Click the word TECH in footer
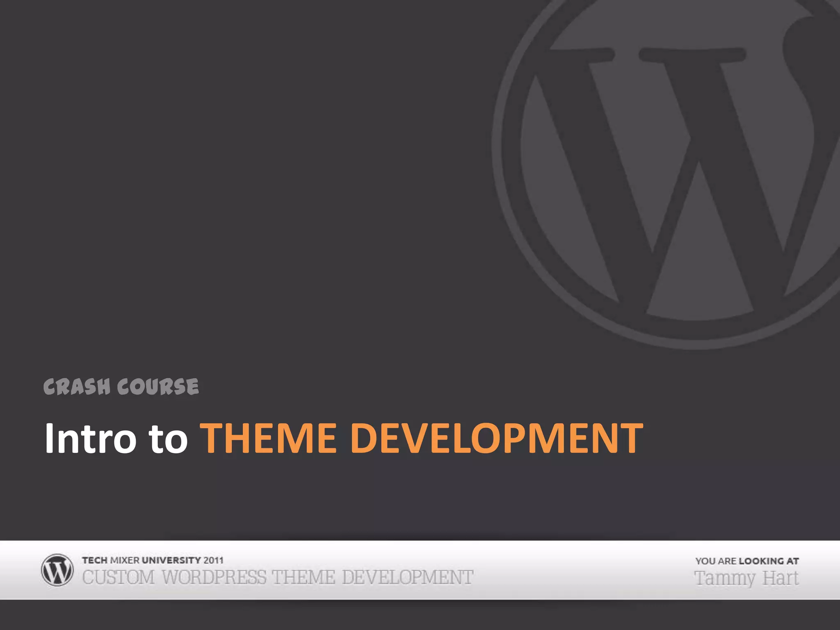Screen dimensions: 840x630 pos(94,560)
